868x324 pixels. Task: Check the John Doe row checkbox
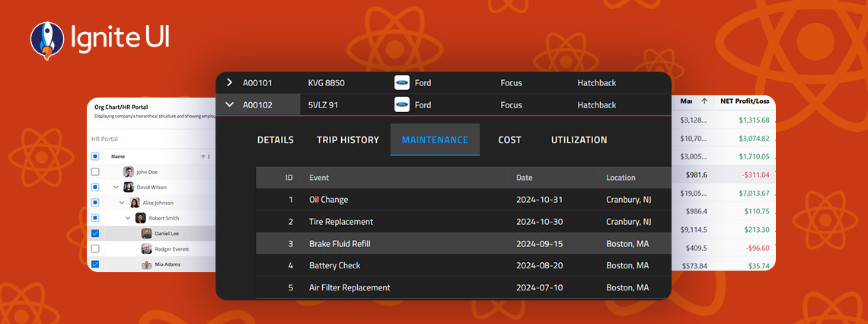tap(95, 172)
